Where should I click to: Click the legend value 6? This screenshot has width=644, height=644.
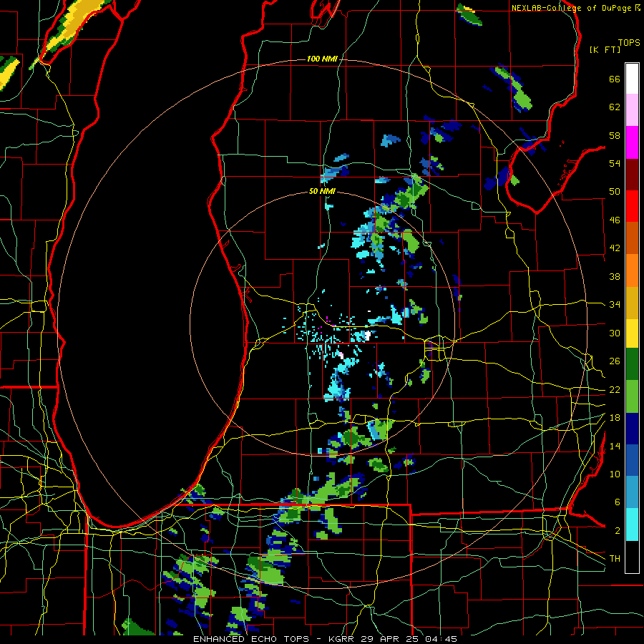pos(617,502)
